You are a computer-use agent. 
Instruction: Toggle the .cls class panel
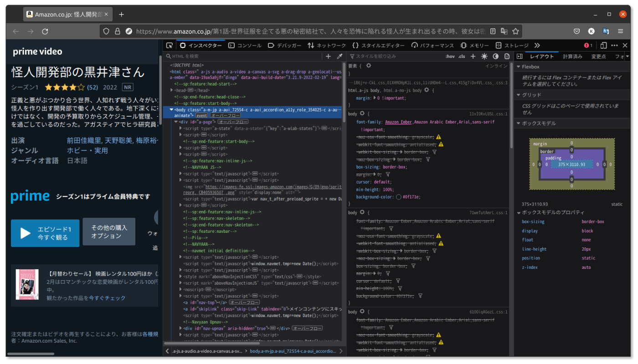[x=462, y=56]
